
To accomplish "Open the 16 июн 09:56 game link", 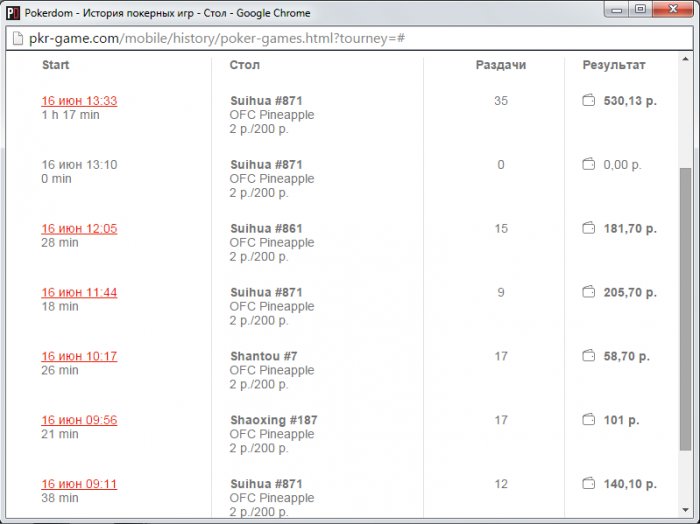I will [x=79, y=420].
